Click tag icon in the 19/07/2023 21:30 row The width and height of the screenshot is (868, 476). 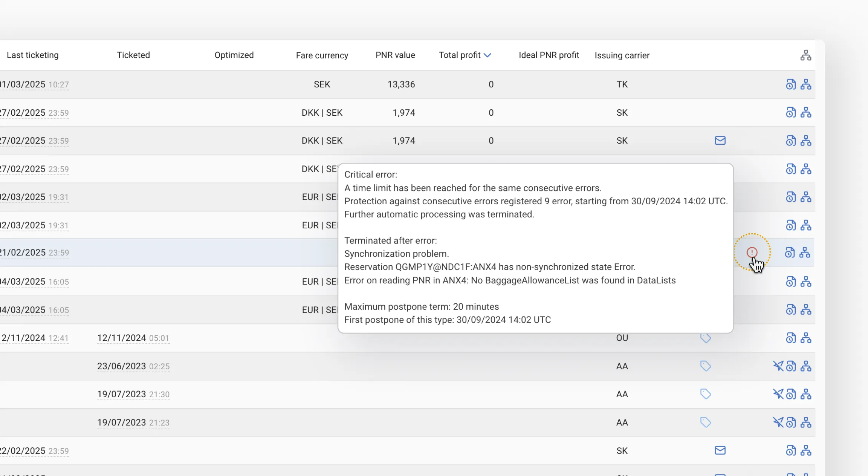[705, 394]
